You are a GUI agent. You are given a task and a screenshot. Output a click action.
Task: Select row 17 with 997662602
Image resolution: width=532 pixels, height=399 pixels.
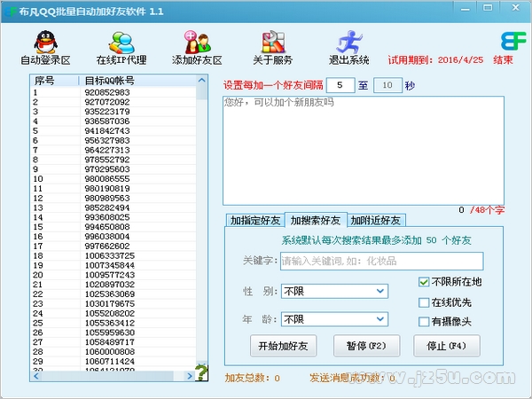(x=113, y=246)
